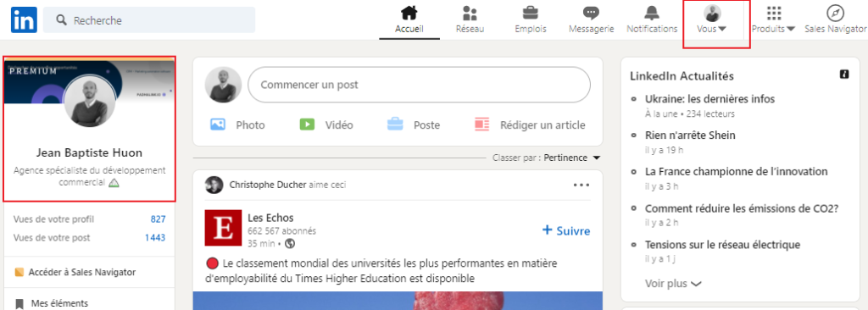Image resolution: width=868 pixels, height=310 pixels.
Task: Read Ukraine: les dernières infos
Action: coord(709,99)
